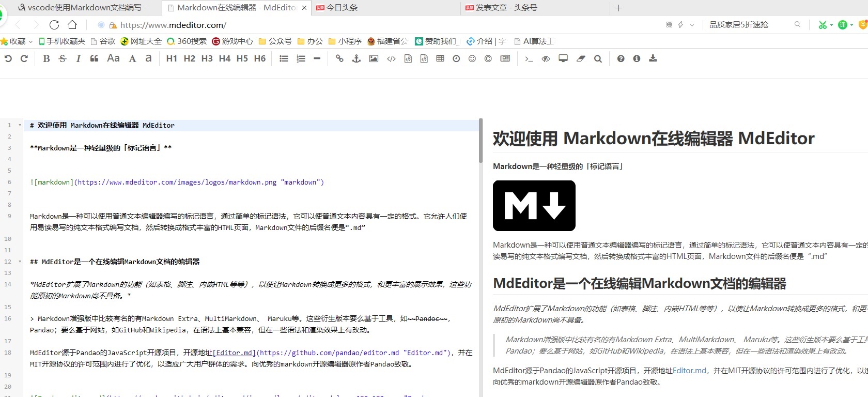Viewport: 868px width, 397px height.
Task: Insert current date and time
Action: tap(456, 59)
